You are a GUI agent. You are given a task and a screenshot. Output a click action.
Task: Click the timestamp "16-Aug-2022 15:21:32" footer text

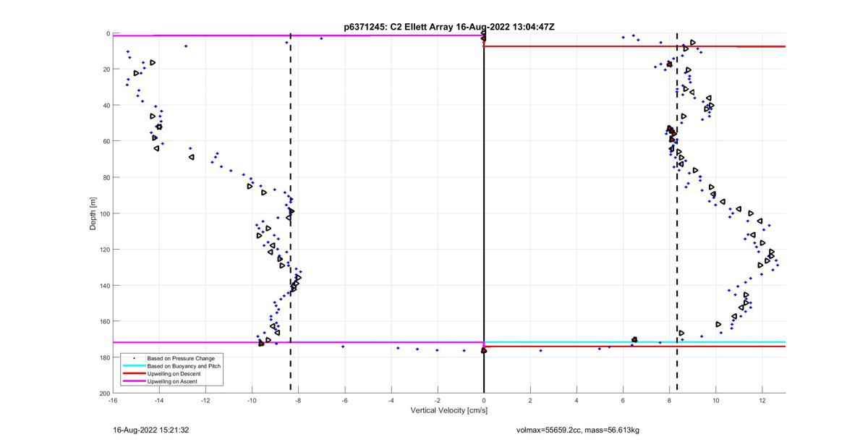coord(151,430)
